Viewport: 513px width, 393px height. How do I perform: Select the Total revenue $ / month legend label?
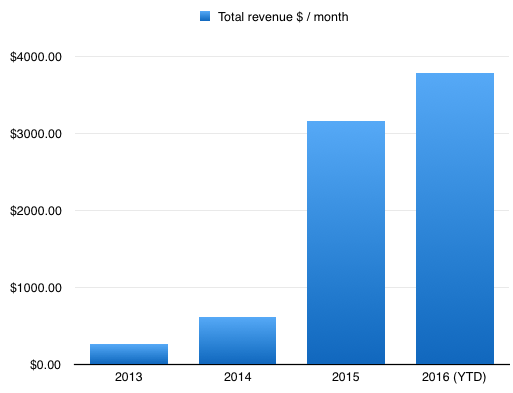pyautogui.click(x=283, y=17)
